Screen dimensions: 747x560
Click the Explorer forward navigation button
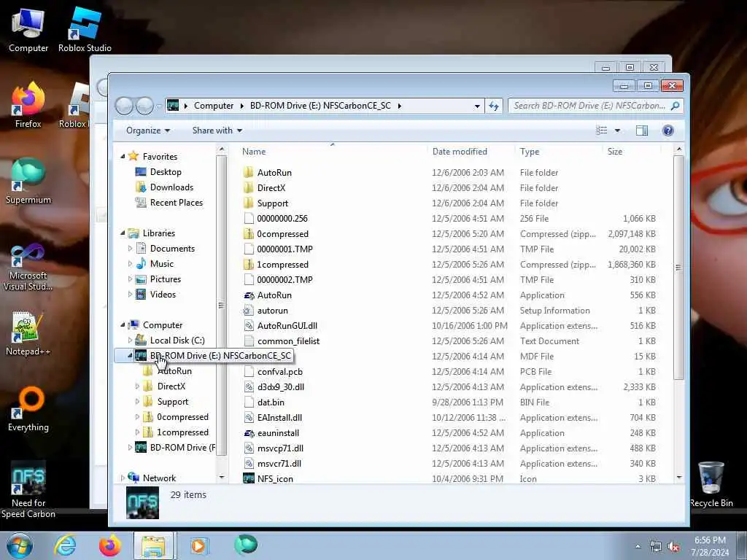[x=144, y=106]
